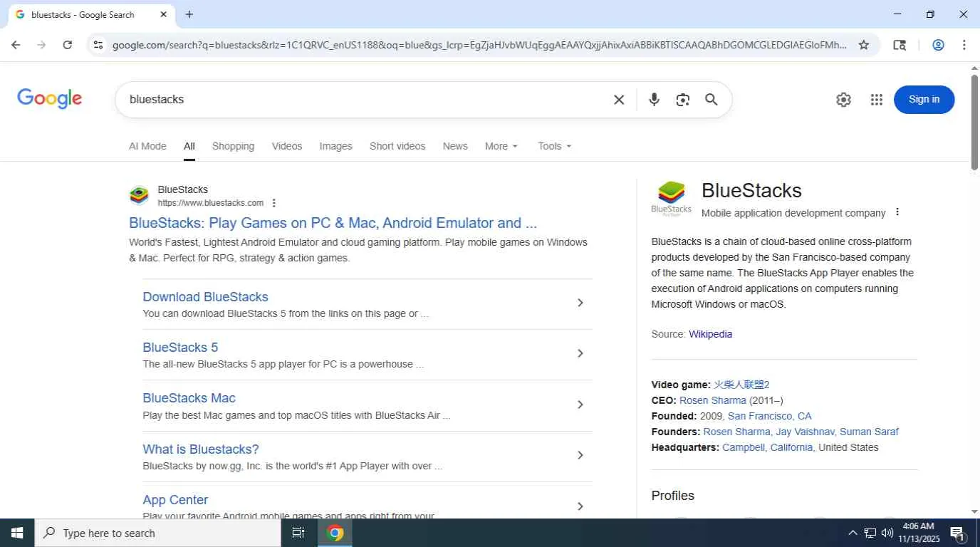Open the Google apps grid
The height and width of the screenshot is (547, 980).
pyautogui.click(x=877, y=100)
